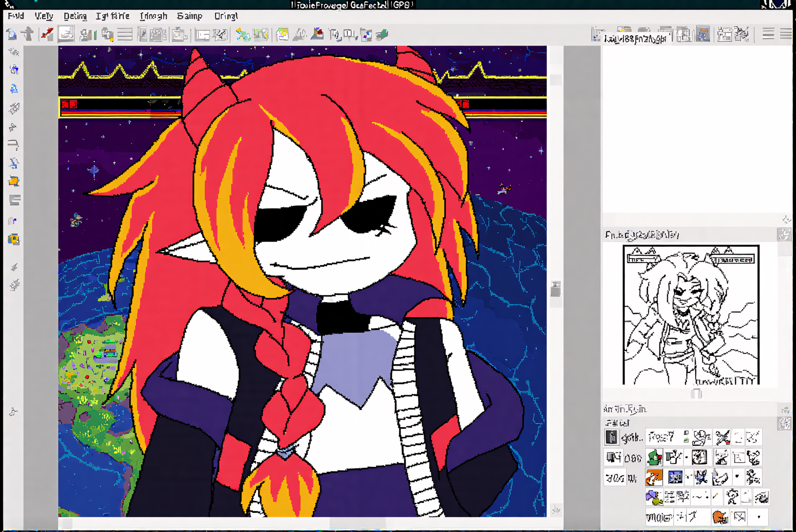Open the 'Viely' menu
This screenshot has width=796, height=532.
pos(44,16)
